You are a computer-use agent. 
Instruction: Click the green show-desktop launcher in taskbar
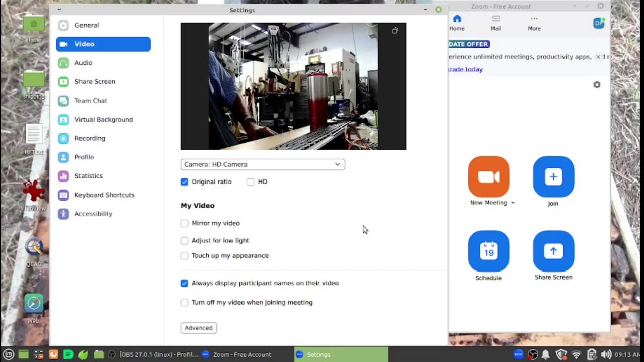pos(23,354)
